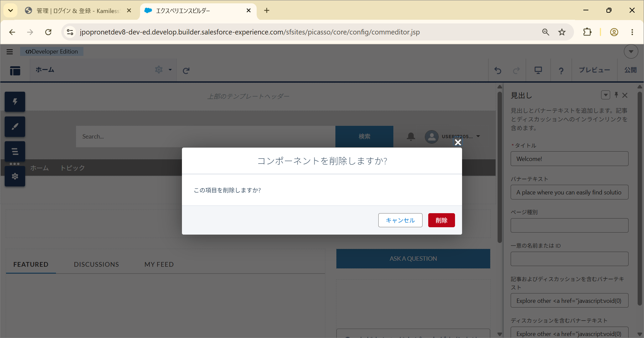Switch to the Kamiless login browser tab
The height and width of the screenshot is (338, 644).
point(78,11)
